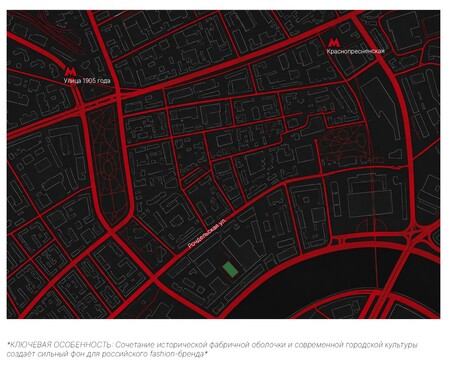Click the Улица 1905 года station label
Viewport: 450px width, 370px height.
87,81
